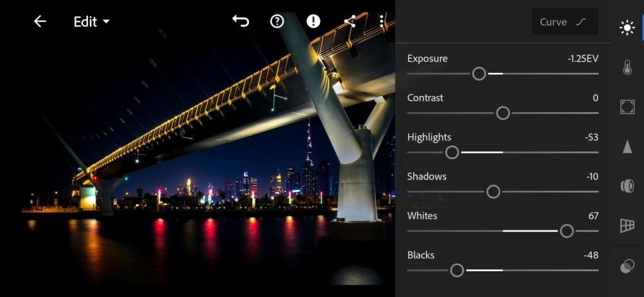Viewport: 644px width, 297px height.
Task: Select the Light panel sun icon
Action: pyautogui.click(x=627, y=28)
